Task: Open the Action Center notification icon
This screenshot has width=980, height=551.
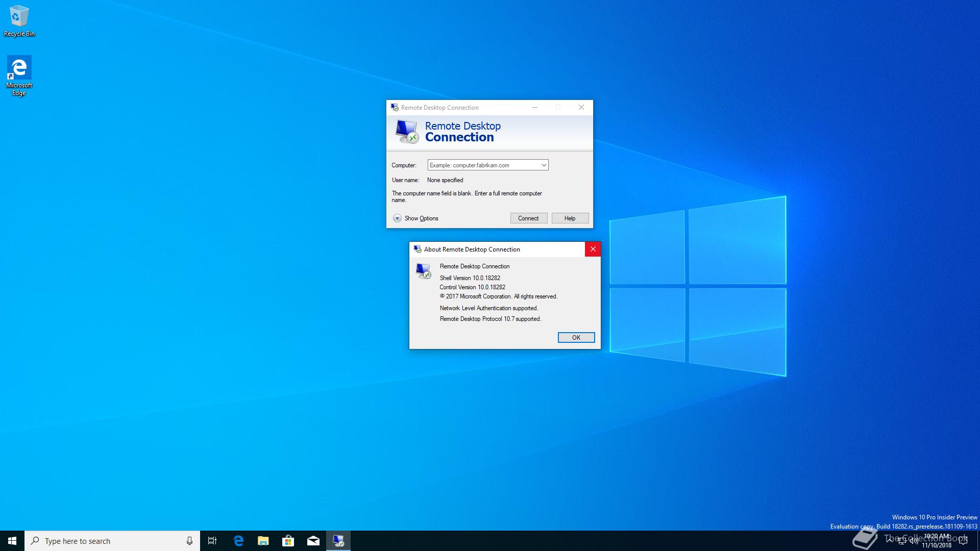Action: pyautogui.click(x=963, y=541)
